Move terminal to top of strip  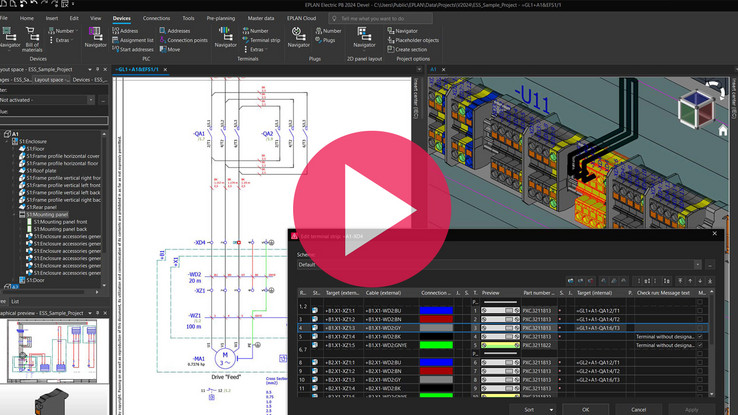tap(680, 281)
